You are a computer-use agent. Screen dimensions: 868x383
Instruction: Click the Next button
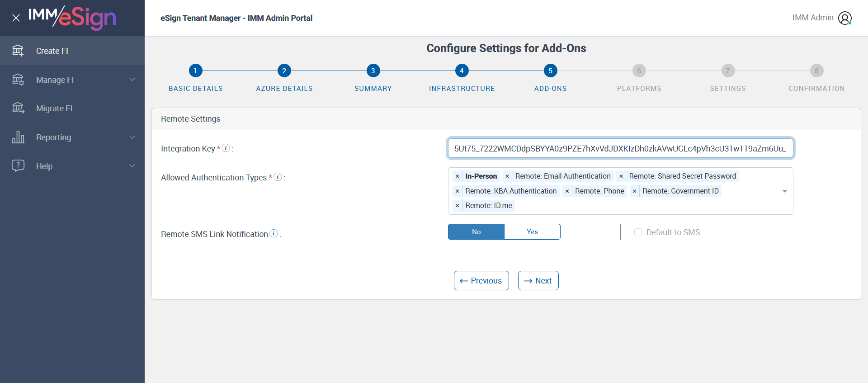click(x=538, y=281)
